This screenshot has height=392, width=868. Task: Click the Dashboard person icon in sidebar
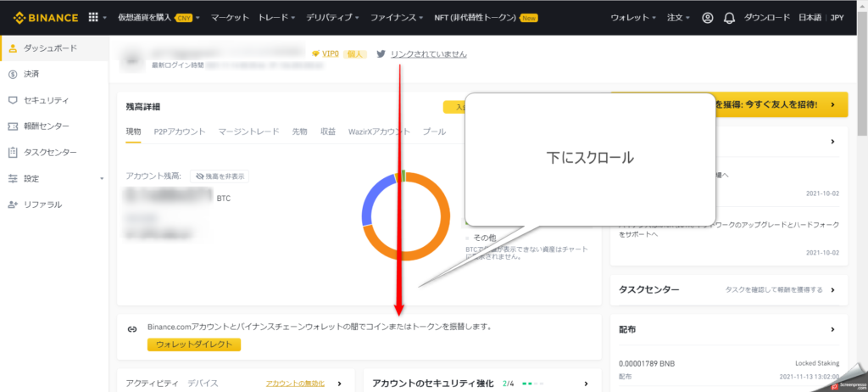(x=14, y=48)
